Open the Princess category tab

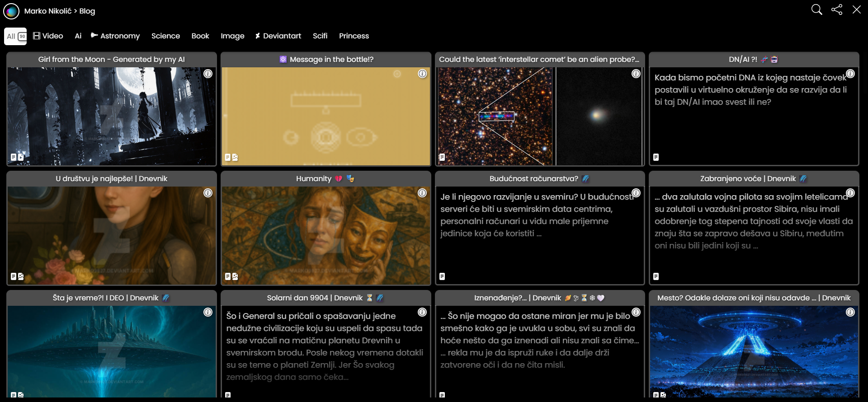(x=354, y=36)
